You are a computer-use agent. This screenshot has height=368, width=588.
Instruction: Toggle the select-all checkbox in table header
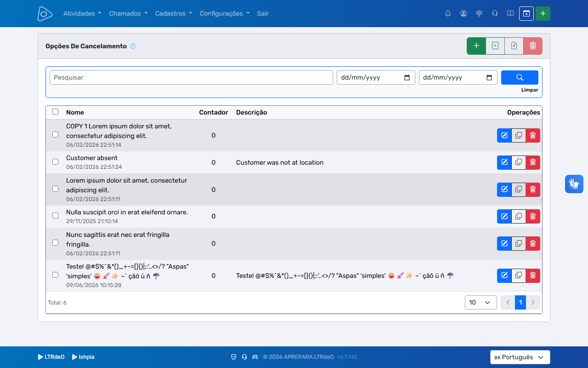56,112
